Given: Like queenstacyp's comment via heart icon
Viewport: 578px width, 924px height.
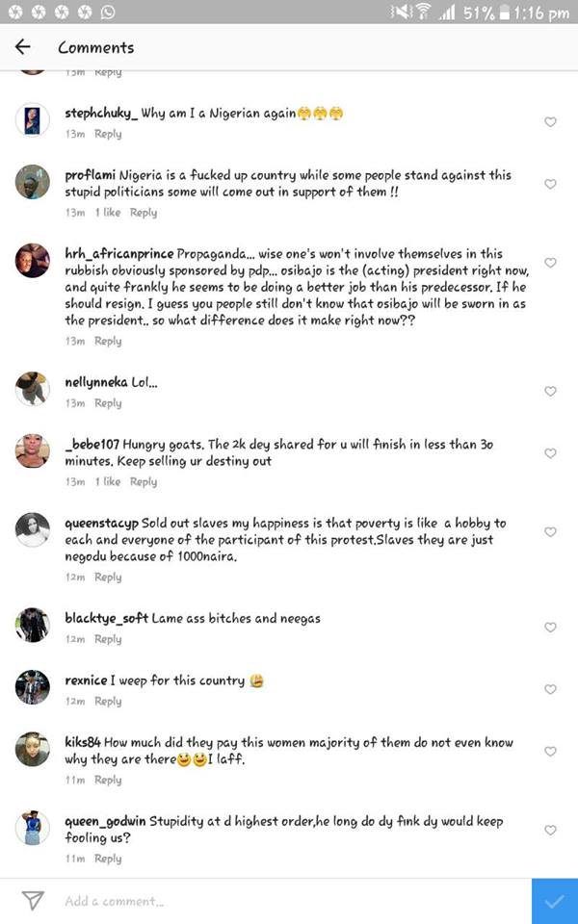Looking at the screenshot, I should tap(550, 532).
